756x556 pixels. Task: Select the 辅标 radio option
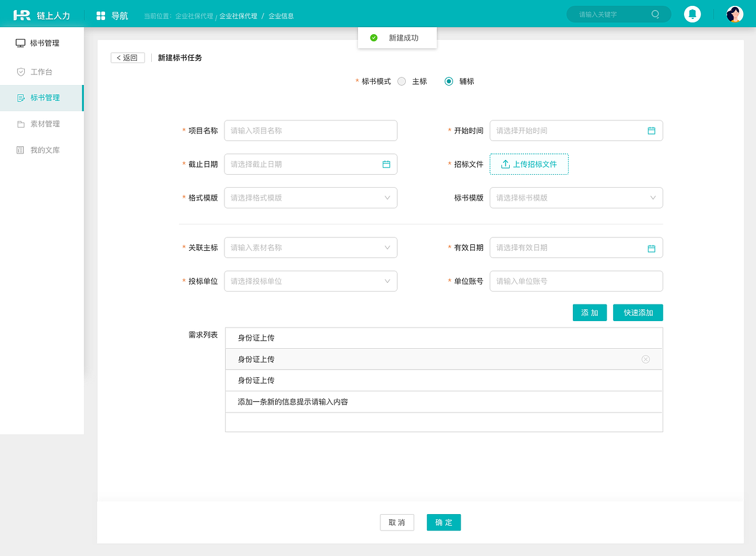(x=448, y=81)
